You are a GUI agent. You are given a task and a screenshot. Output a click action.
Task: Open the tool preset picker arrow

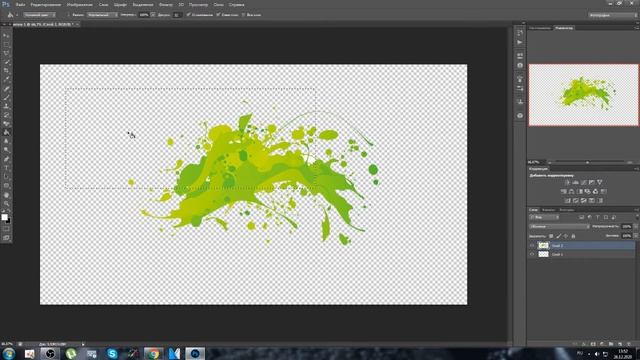pyautogui.click(x=17, y=15)
